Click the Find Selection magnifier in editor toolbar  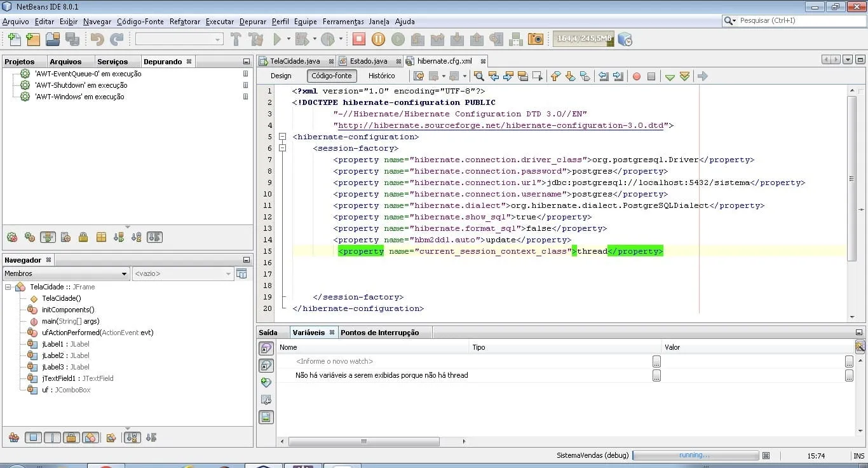[478, 76]
